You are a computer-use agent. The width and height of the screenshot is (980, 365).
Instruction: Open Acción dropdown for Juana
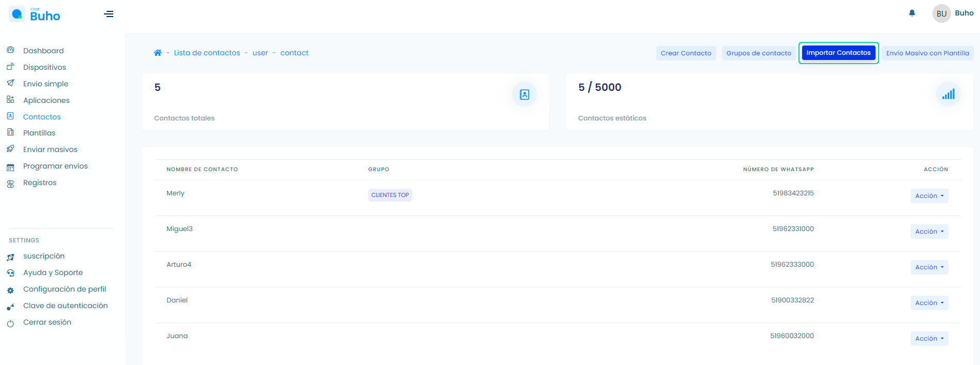pos(929,339)
